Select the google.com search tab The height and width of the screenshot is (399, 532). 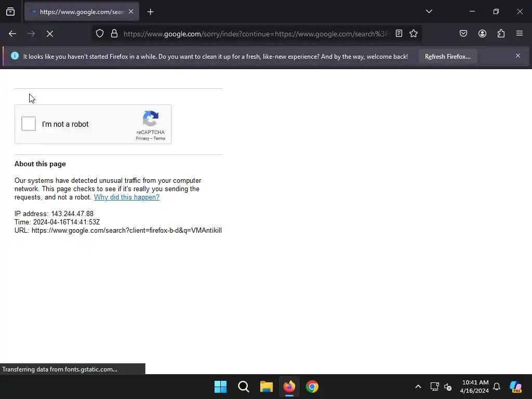[x=82, y=12]
